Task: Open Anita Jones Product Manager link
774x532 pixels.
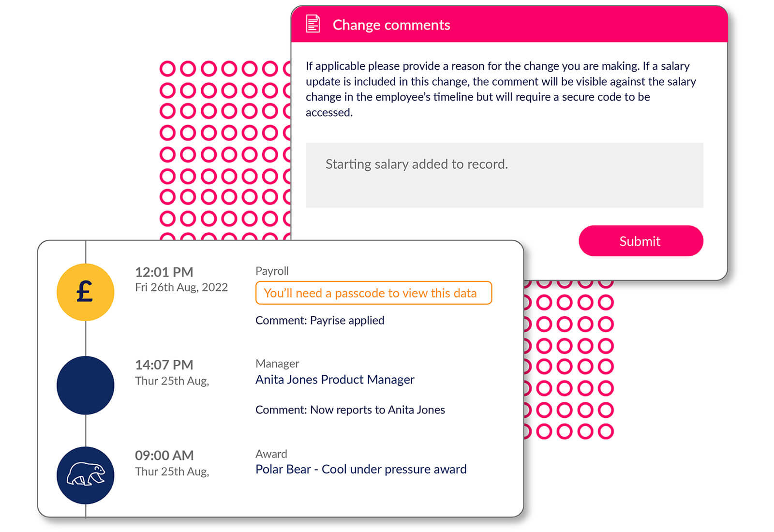Action: tap(335, 380)
